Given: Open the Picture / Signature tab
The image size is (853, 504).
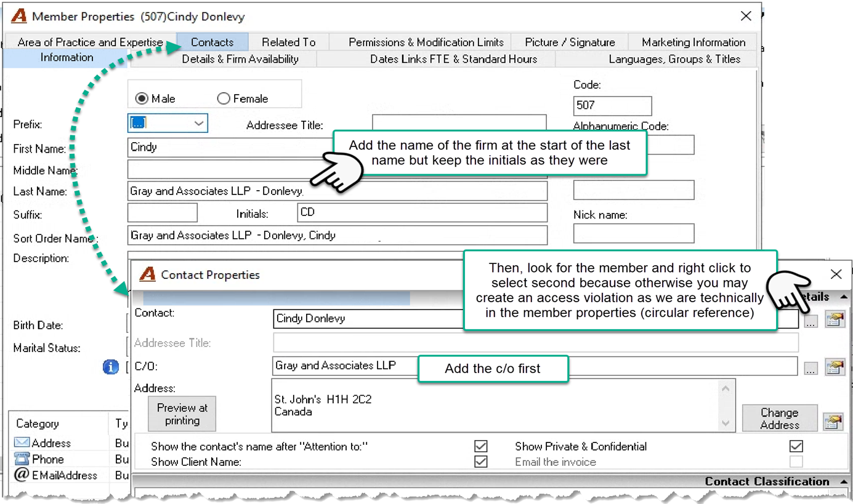Looking at the screenshot, I should 570,42.
